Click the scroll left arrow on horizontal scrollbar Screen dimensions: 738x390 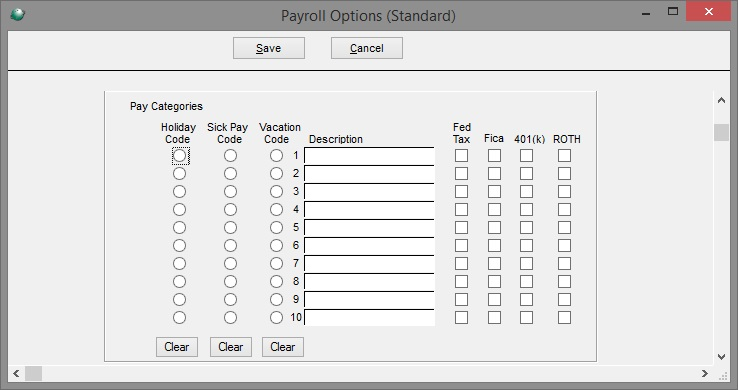[x=16, y=374]
